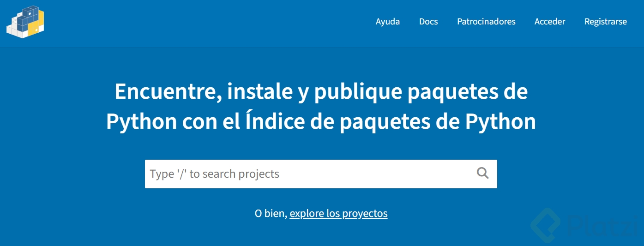
Task: Choose Registrarse to create an account
Action: click(606, 22)
